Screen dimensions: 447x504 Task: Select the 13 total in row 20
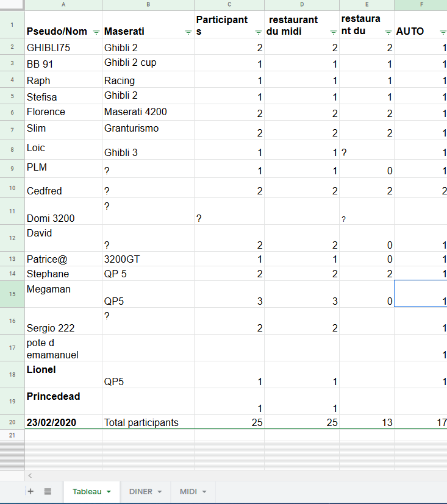click(x=367, y=422)
